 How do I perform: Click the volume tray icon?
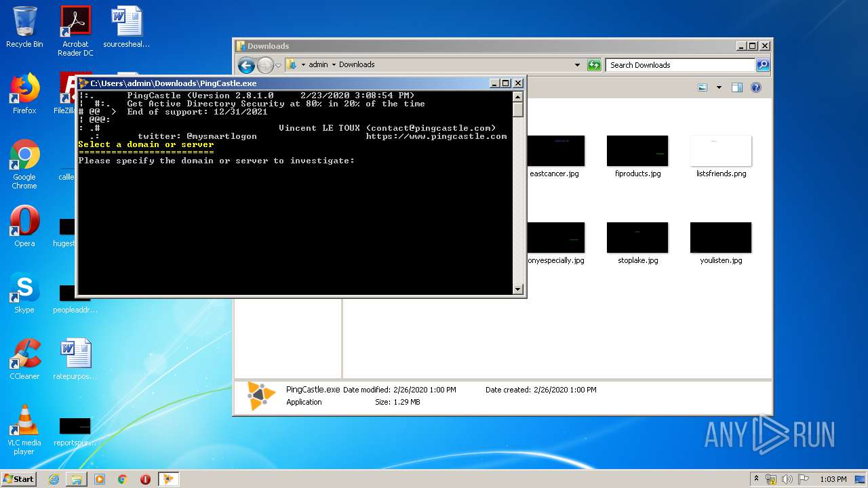tap(787, 479)
